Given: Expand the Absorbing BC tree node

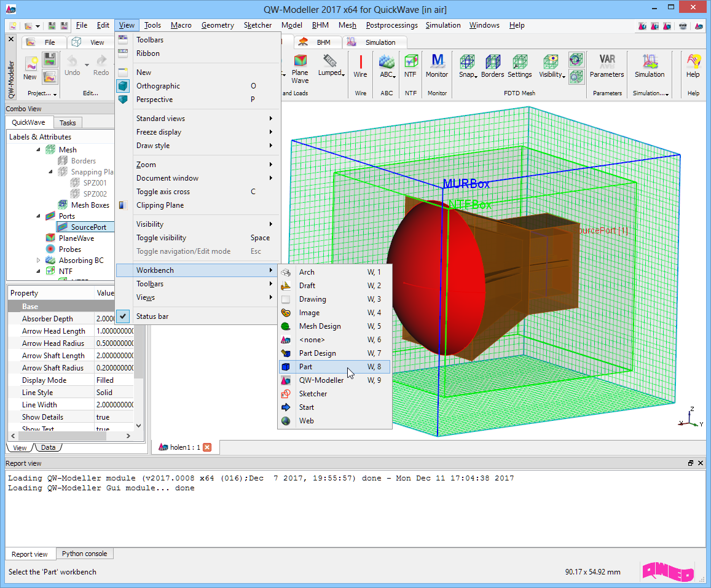Looking at the screenshot, I should click(38, 261).
